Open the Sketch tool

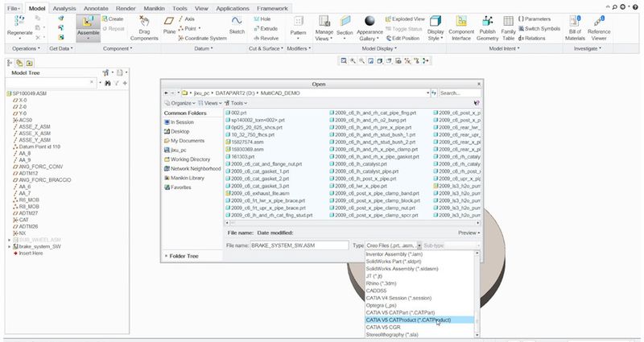pyautogui.click(x=237, y=25)
